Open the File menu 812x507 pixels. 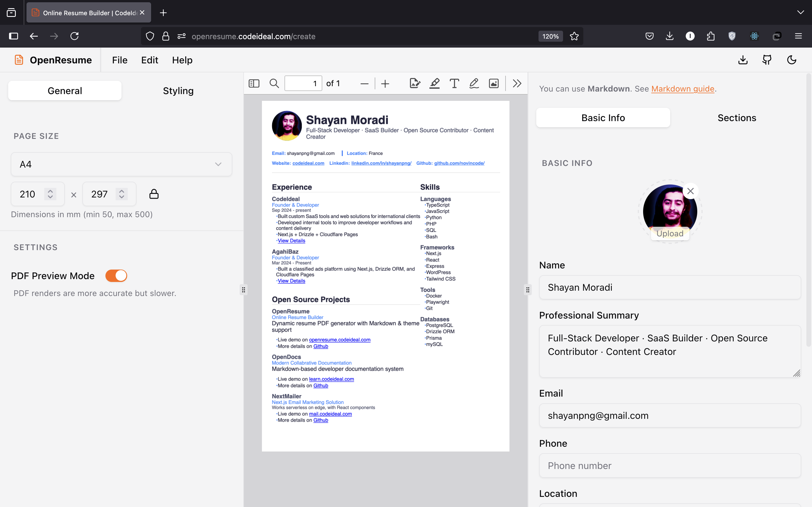(x=120, y=60)
